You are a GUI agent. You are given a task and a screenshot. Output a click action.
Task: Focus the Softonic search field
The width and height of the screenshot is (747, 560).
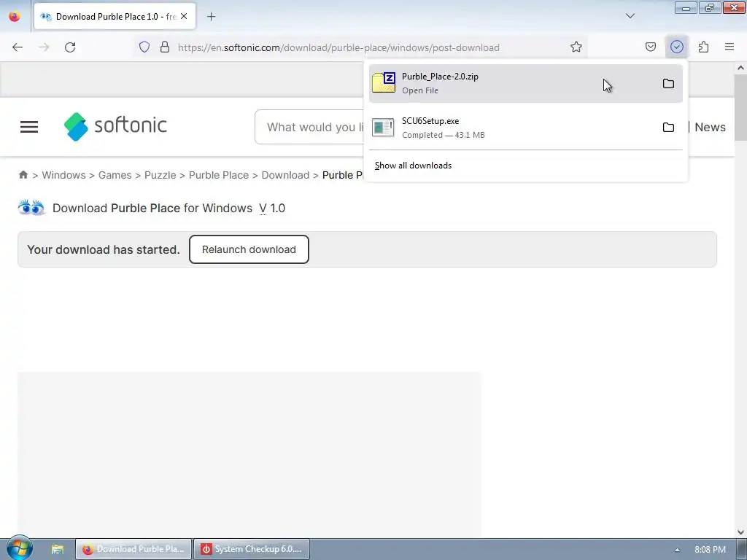(x=309, y=127)
